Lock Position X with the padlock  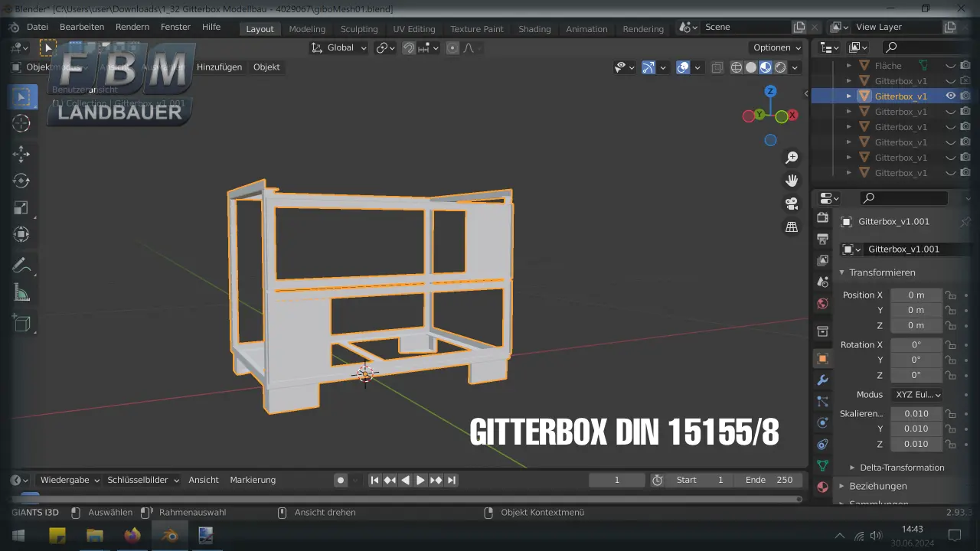click(950, 295)
